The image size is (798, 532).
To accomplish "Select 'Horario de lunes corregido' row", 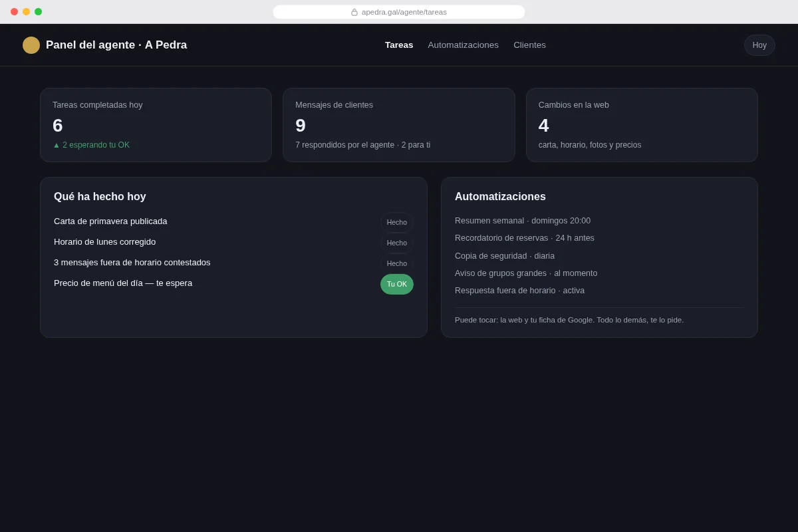I will click(233, 242).
